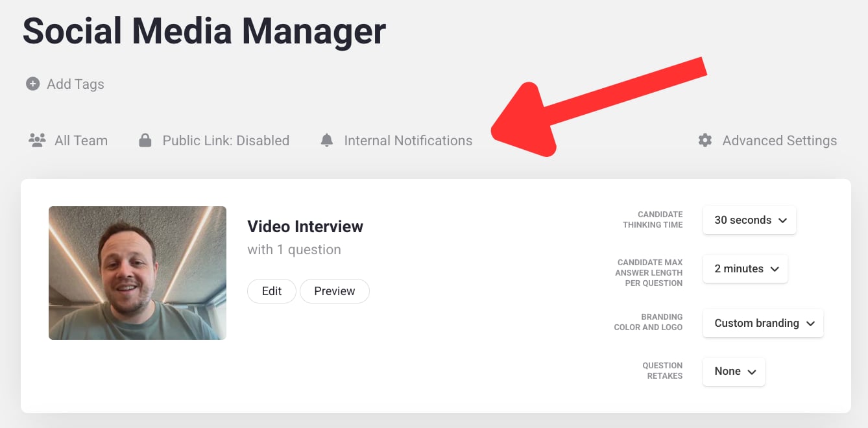Open Internal Notifications settings
Screen dimensions: 868x428
pos(408,140)
